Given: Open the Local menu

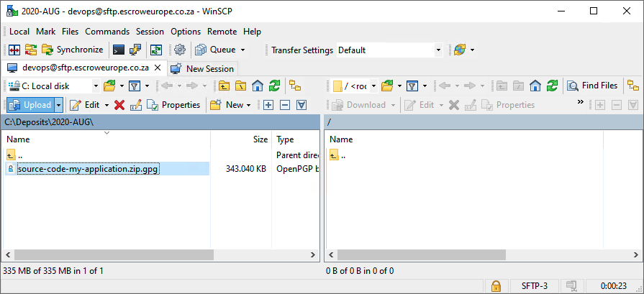Looking at the screenshot, I should coord(19,32).
